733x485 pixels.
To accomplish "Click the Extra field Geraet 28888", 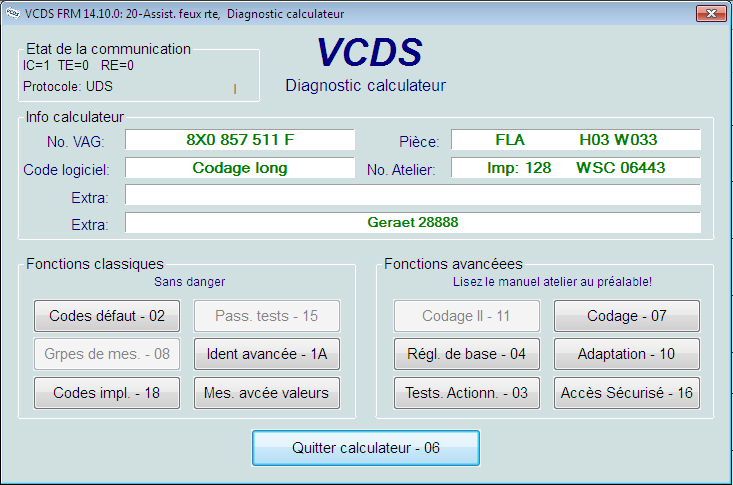I will coord(413,223).
